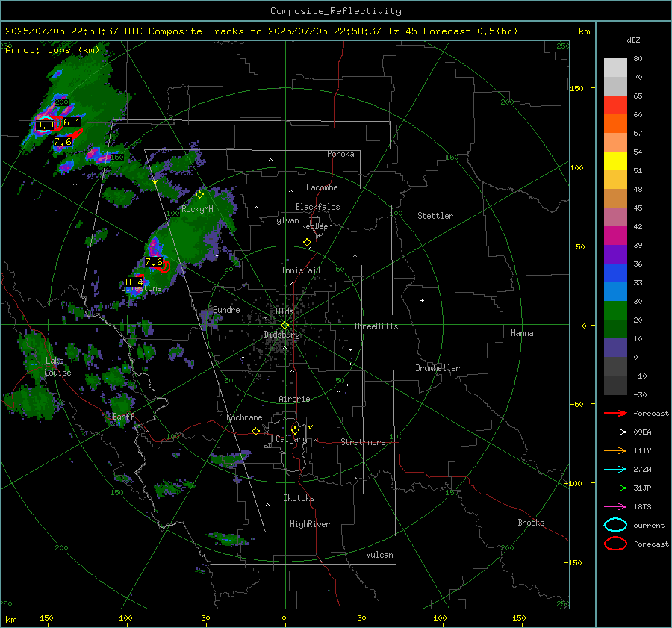Click the 6.1 storm top label
672x628 pixels.
72,122
